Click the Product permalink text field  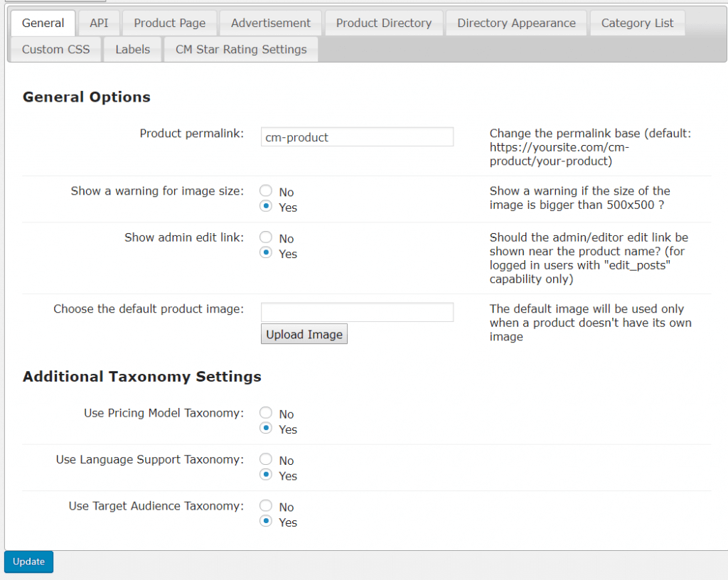click(x=357, y=137)
